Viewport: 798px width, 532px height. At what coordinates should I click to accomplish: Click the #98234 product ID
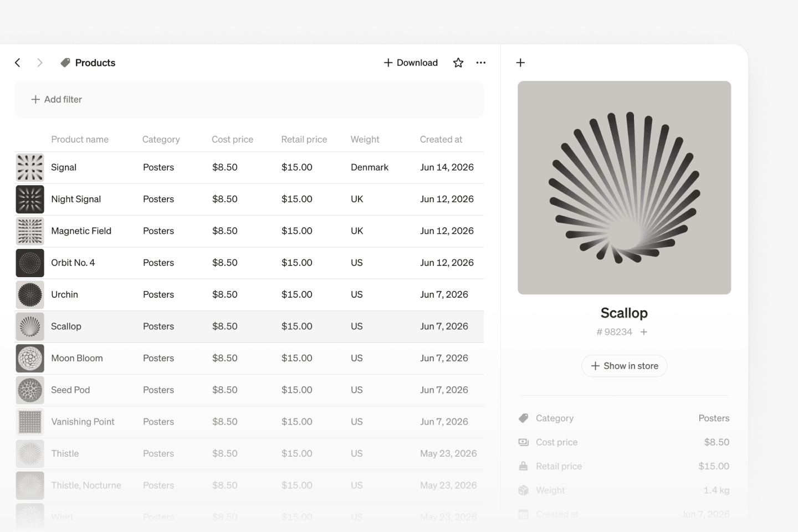point(614,332)
